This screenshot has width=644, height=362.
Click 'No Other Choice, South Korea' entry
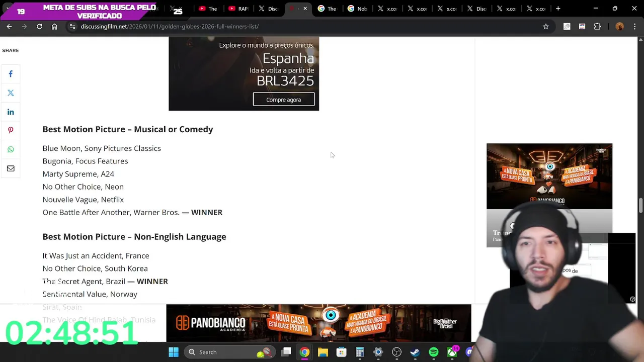(x=95, y=268)
